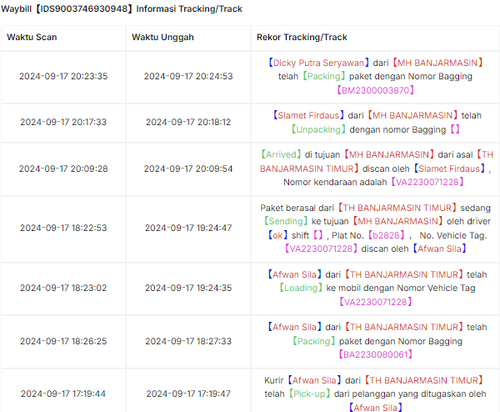Select plate number b2828

point(386,236)
